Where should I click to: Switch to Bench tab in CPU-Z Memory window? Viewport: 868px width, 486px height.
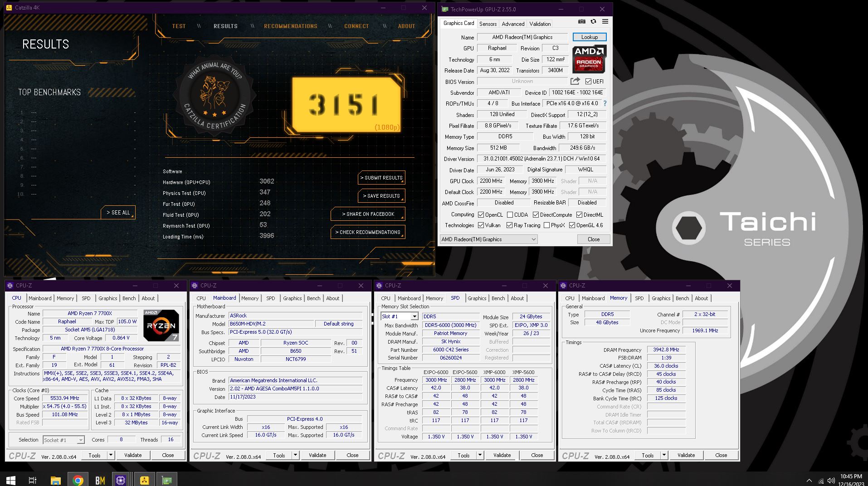pos(682,298)
